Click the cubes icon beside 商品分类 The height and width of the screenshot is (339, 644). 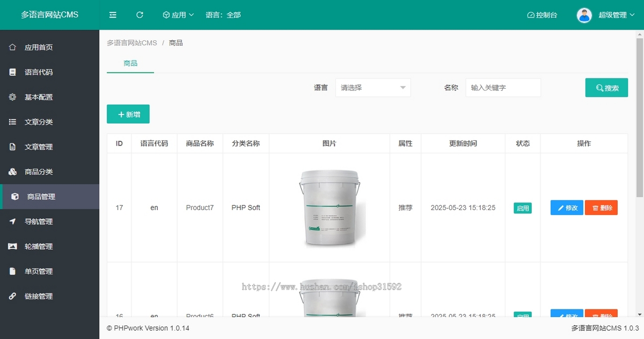click(x=12, y=172)
